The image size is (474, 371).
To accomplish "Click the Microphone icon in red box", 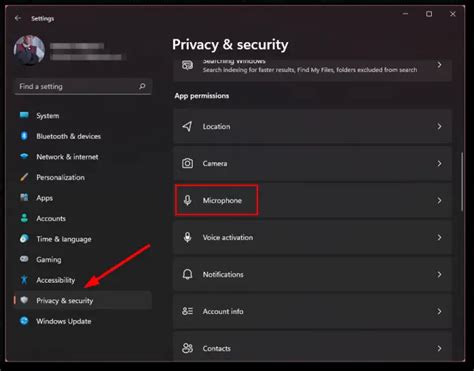I will point(188,200).
